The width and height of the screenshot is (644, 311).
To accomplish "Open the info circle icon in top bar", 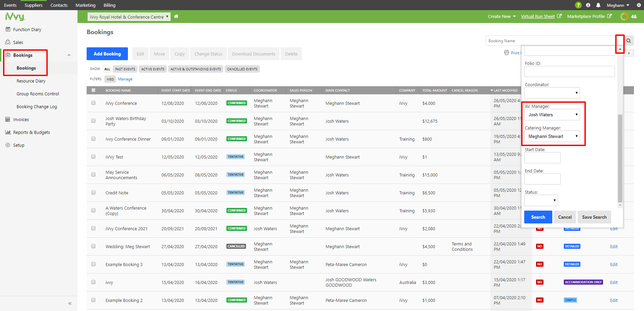I will click(588, 5).
